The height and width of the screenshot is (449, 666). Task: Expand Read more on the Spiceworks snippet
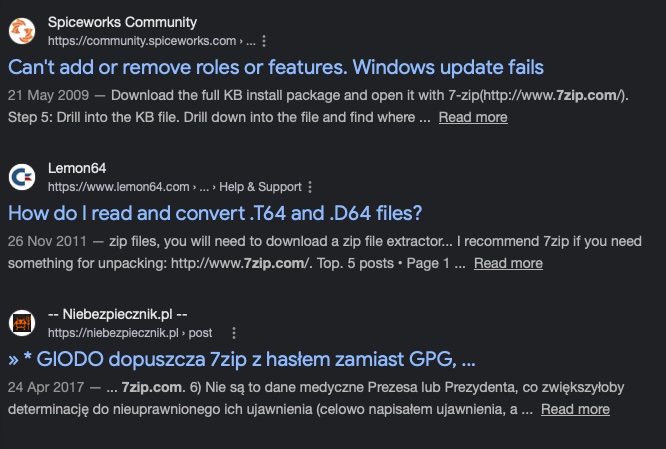point(473,117)
